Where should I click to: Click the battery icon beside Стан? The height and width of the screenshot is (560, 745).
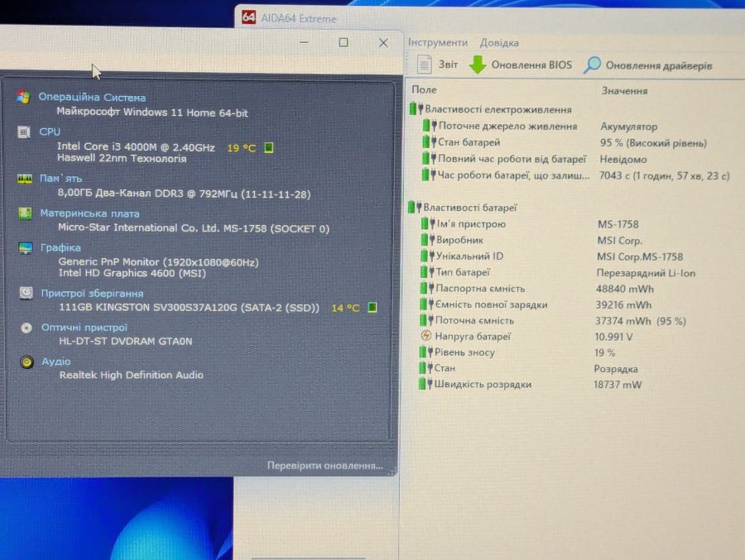point(425,367)
